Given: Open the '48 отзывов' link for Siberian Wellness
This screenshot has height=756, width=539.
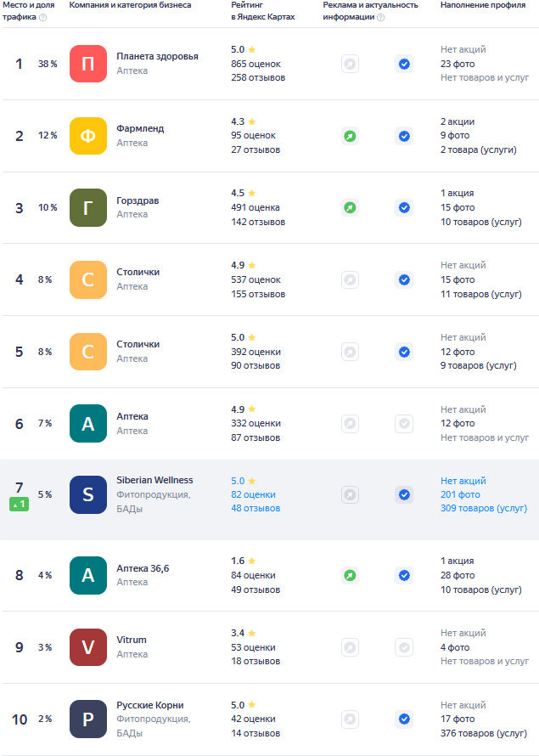Looking at the screenshot, I should (x=255, y=508).
